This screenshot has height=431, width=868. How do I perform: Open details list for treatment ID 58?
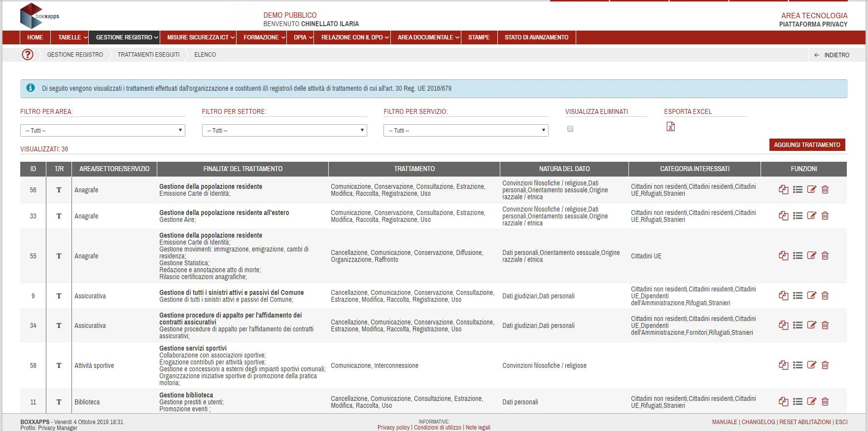click(798, 365)
